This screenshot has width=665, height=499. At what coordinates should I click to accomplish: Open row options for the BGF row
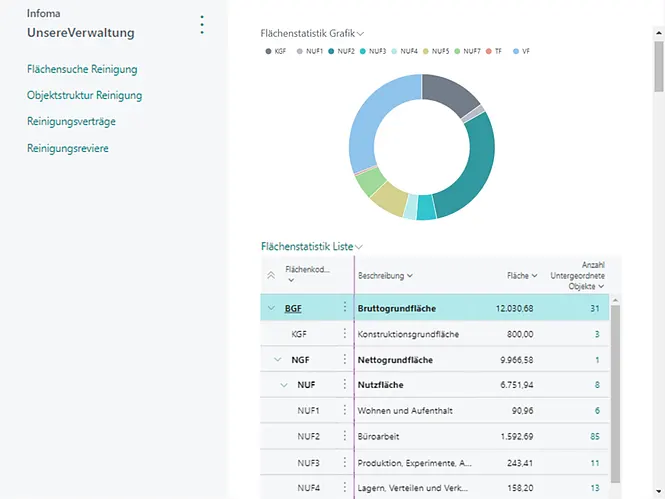tap(345, 308)
